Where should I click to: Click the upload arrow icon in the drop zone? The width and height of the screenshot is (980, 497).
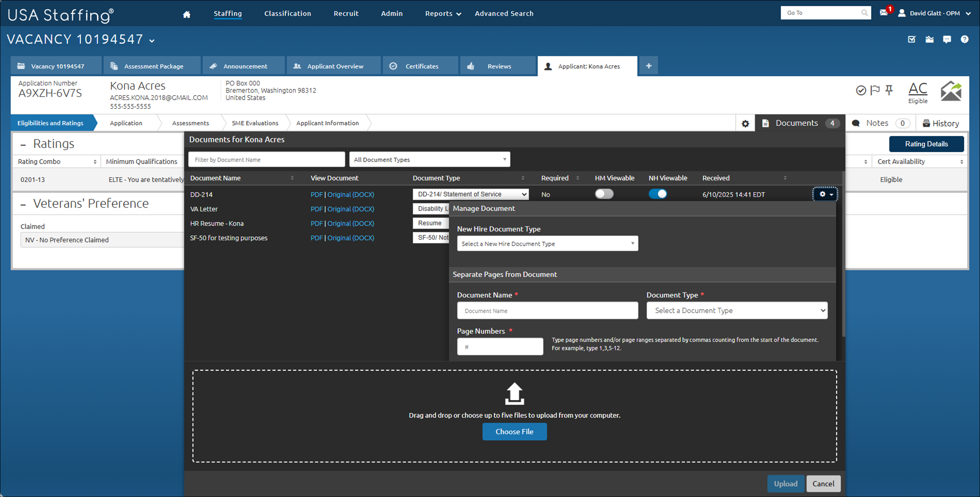[x=514, y=393]
